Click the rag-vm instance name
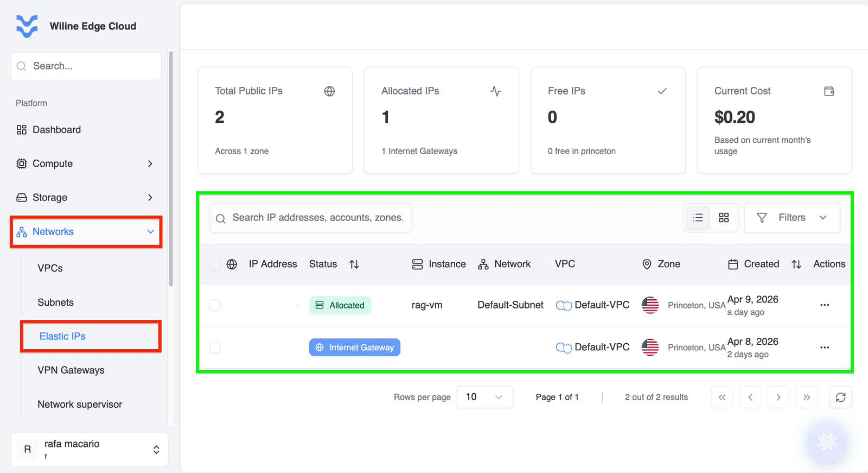This screenshot has width=868, height=473. coord(427,305)
